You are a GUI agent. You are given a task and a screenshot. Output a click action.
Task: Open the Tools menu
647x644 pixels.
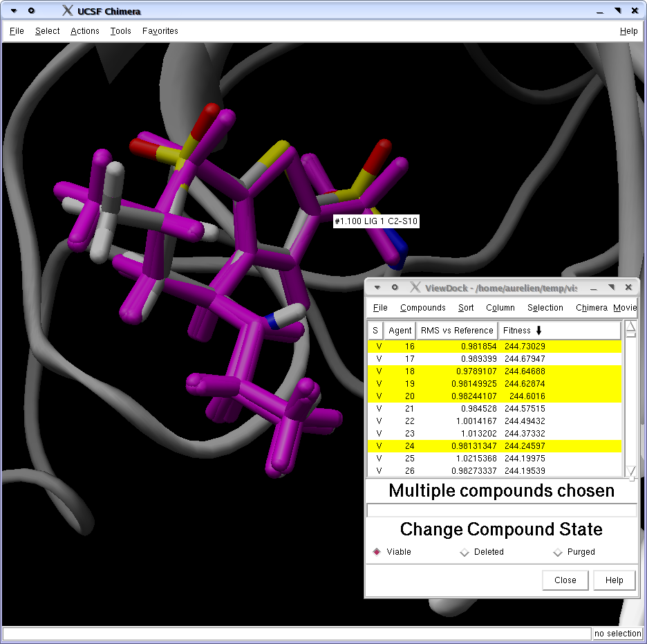click(x=120, y=31)
